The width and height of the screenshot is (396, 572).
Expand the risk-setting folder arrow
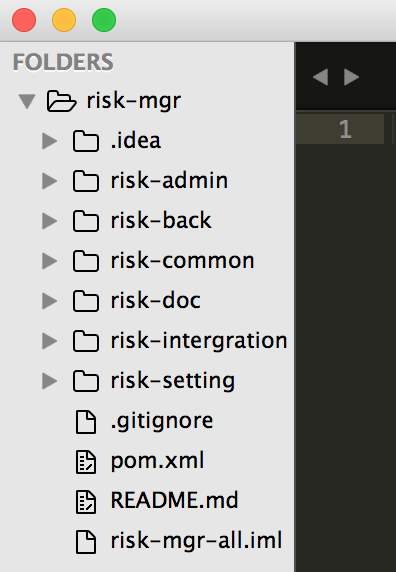(50, 381)
